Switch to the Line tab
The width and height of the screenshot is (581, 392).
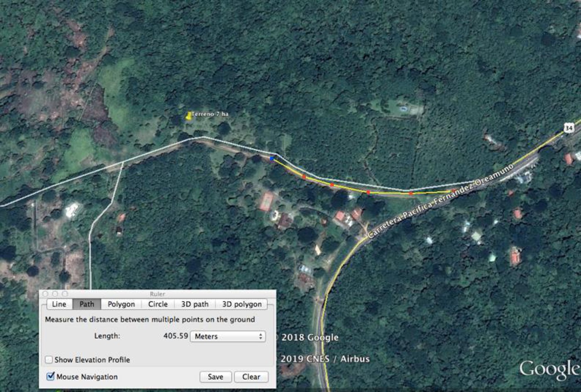59,304
